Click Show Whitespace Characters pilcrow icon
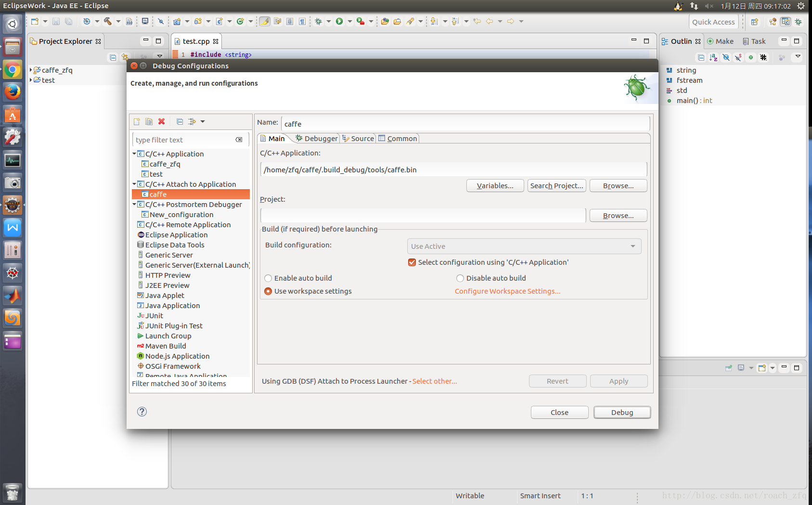 302,21
